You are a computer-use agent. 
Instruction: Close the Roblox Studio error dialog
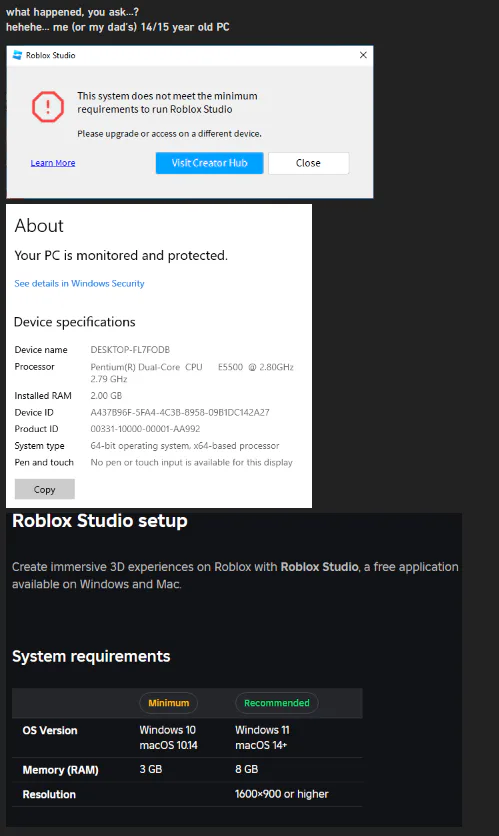click(363, 55)
